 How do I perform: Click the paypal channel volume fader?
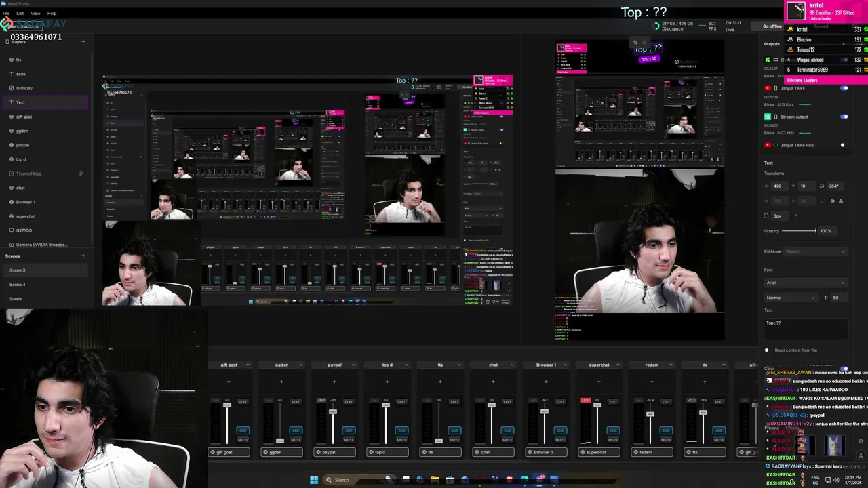[332, 412]
